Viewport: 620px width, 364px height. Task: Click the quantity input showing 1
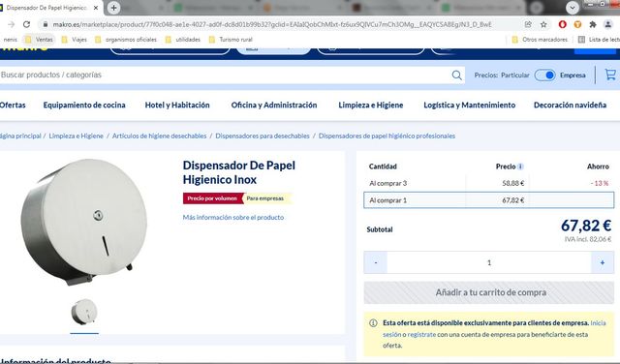(x=489, y=262)
